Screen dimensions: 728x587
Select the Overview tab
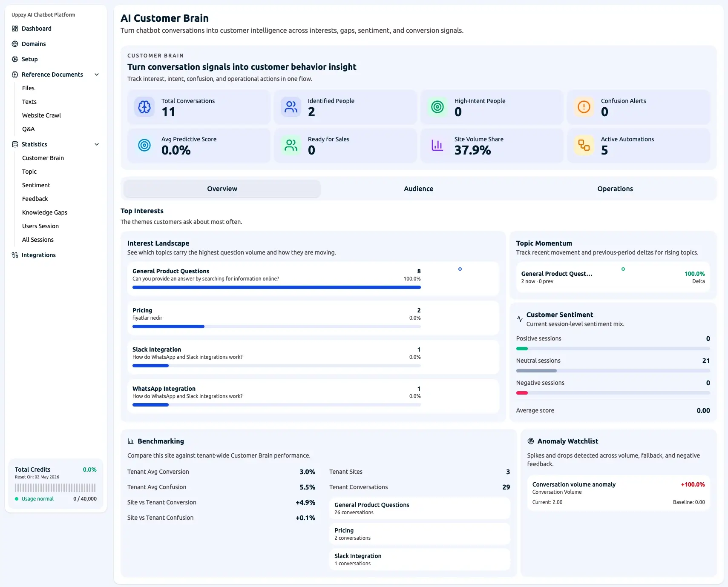click(222, 189)
